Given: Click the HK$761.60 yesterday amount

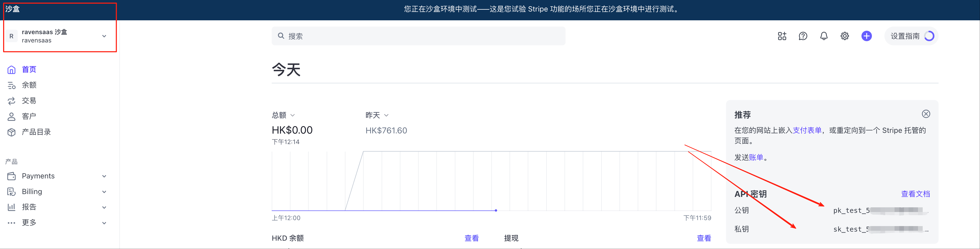Looking at the screenshot, I should pyautogui.click(x=386, y=131).
